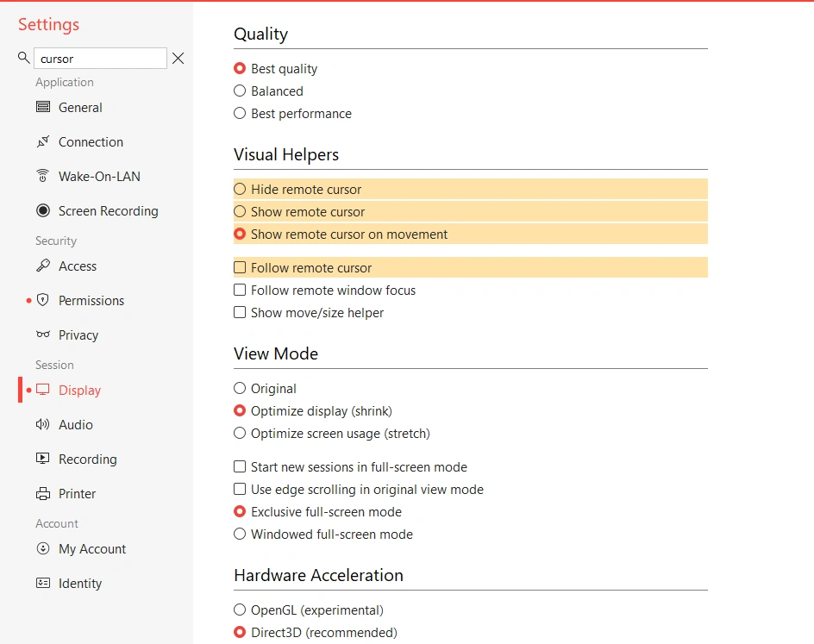Clear the search with the X button

point(178,59)
